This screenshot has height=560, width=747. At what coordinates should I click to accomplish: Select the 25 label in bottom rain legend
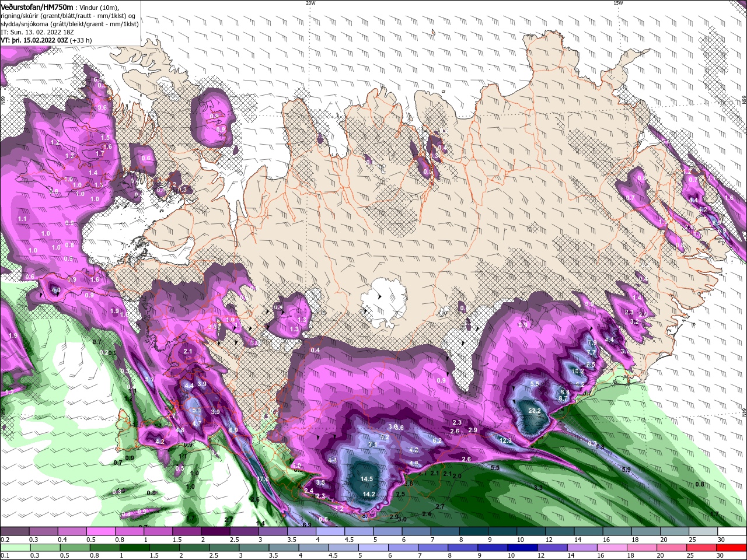pos(691,556)
